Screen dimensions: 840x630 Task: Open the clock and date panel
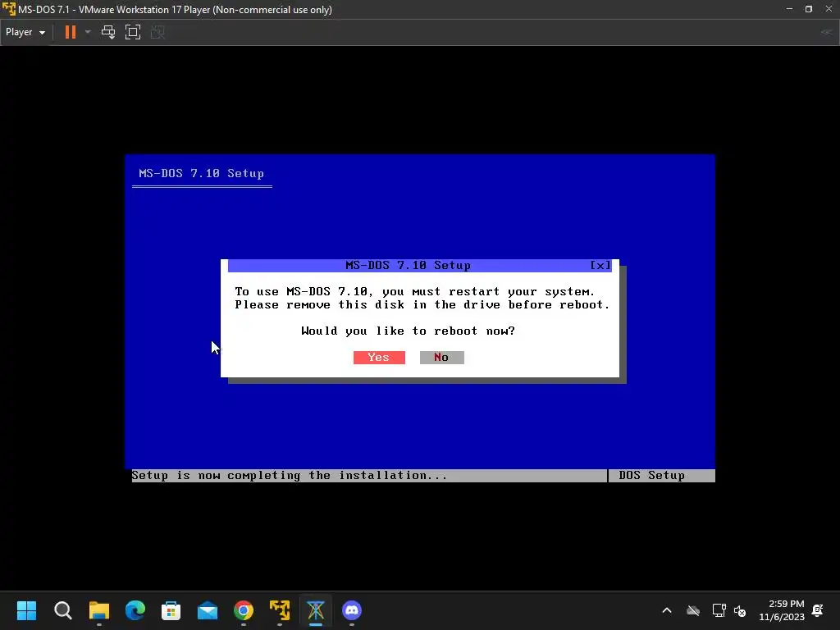coord(782,610)
